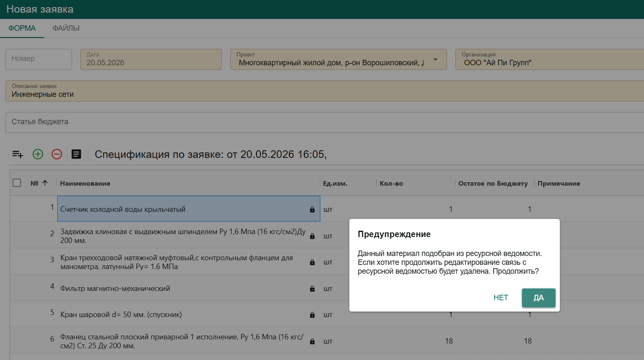Click the Описание заявки field

pyautogui.click(x=325, y=91)
